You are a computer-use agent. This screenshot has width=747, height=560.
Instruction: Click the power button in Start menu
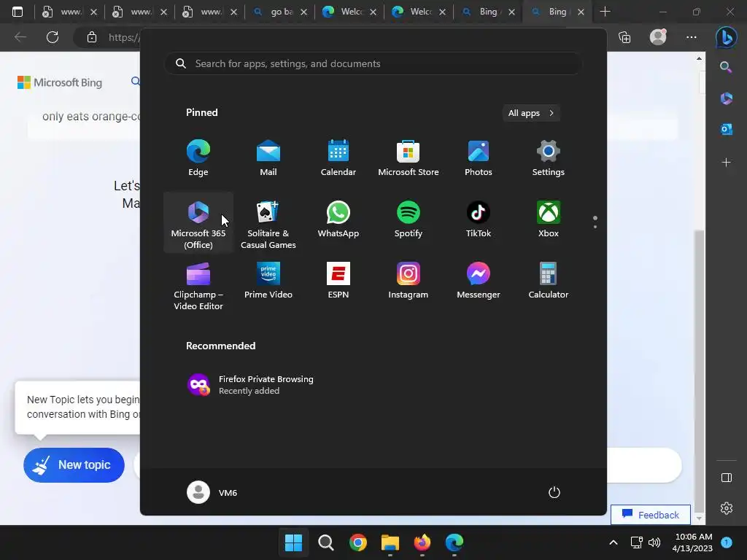point(554,492)
